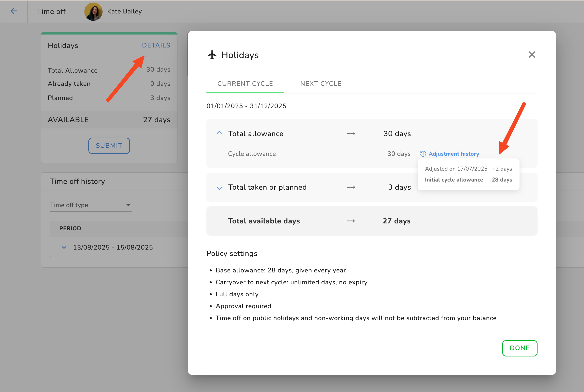This screenshot has width=584, height=392.
Task: Click the Submit button
Action: 109,145
